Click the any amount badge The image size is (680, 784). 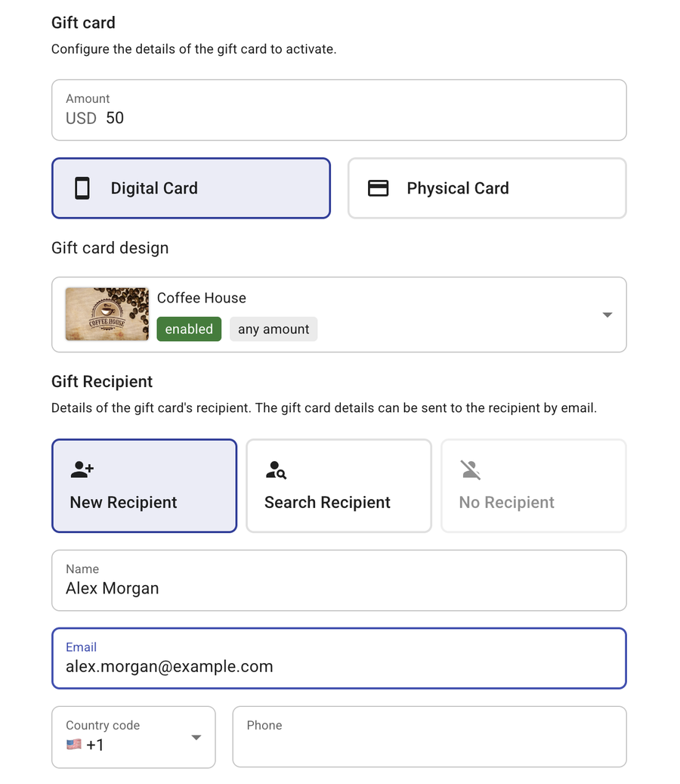click(x=274, y=329)
